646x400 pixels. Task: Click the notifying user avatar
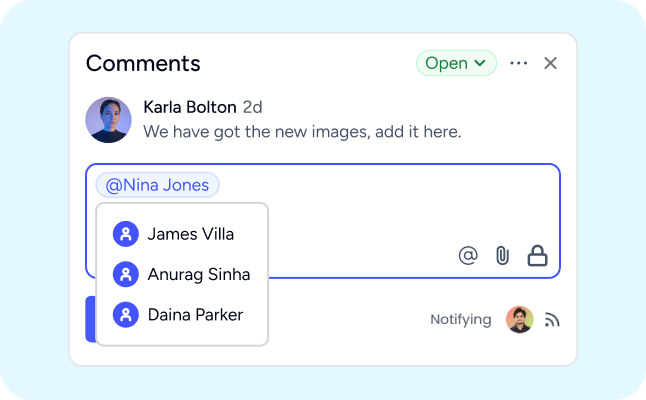[x=519, y=320]
